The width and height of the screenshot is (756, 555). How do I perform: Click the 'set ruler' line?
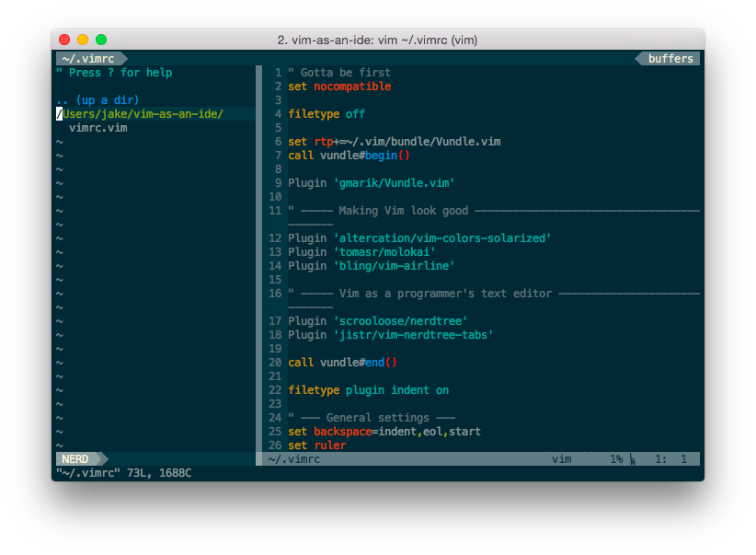tap(316, 445)
